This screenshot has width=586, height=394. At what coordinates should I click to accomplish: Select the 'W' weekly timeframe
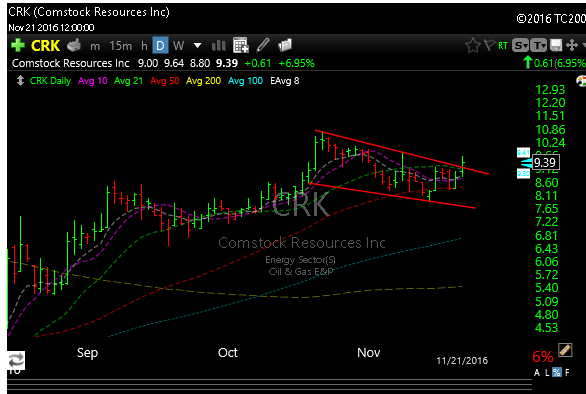[178, 46]
